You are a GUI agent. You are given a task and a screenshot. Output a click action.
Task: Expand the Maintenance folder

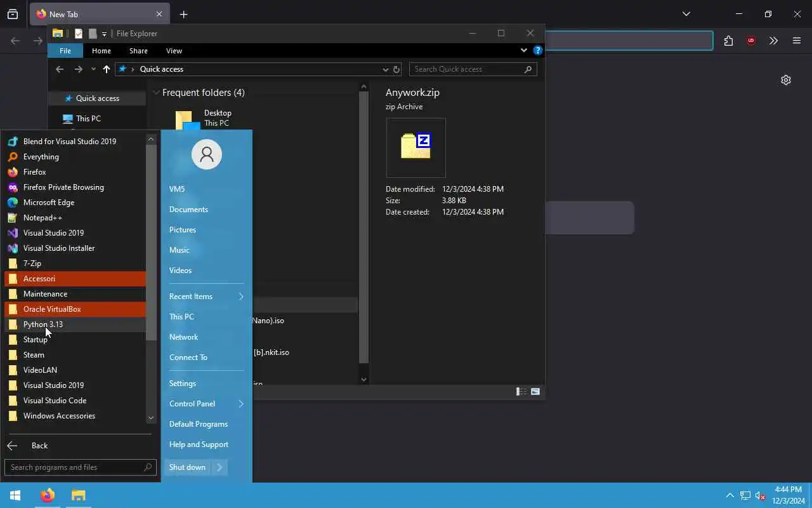[75, 294]
